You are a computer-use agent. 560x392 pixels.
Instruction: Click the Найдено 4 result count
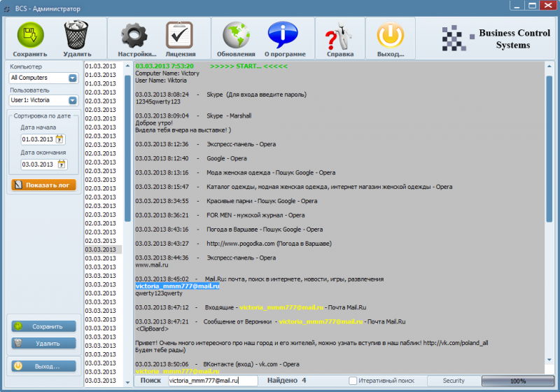click(287, 381)
